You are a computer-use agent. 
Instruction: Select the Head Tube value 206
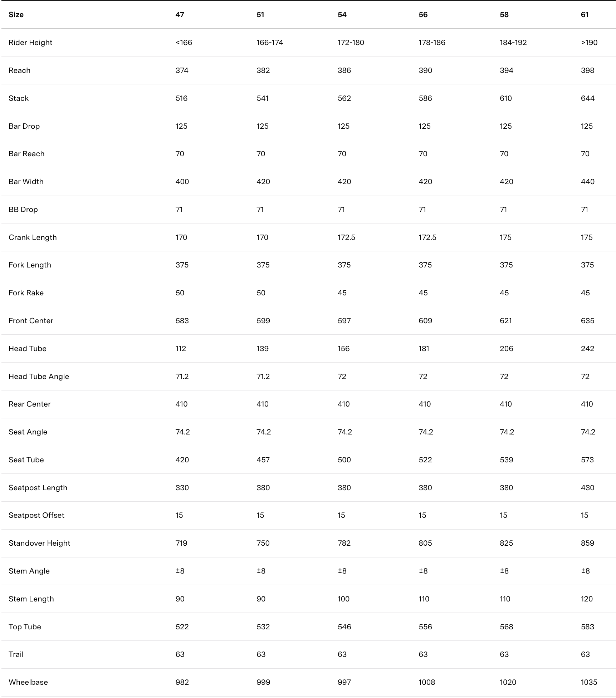[506, 349]
